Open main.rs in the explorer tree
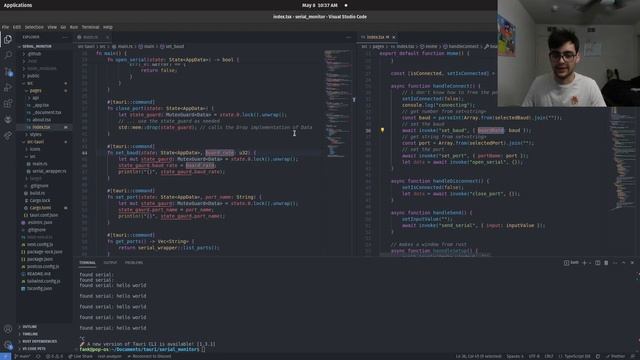640x360 pixels. (x=40, y=164)
